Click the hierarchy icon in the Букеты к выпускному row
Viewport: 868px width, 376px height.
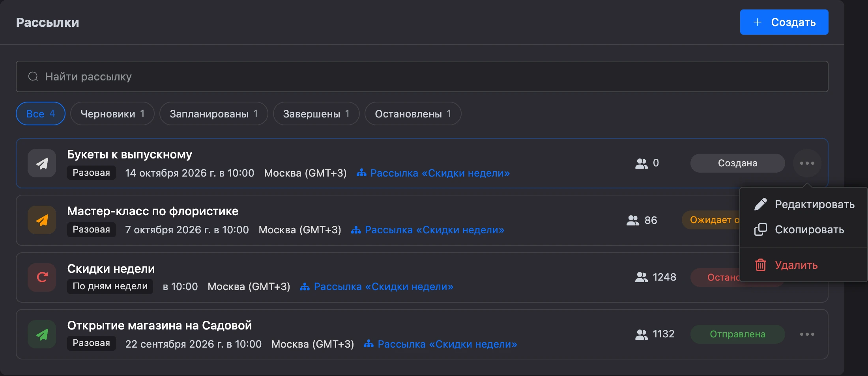pos(361,173)
